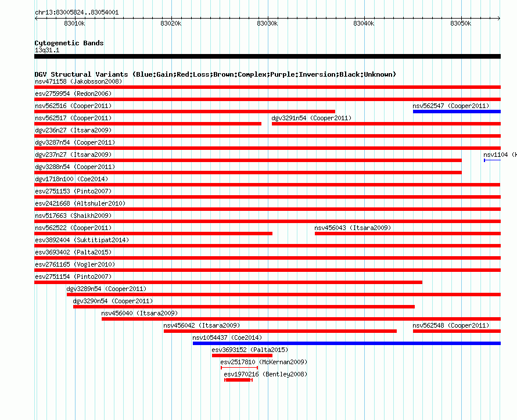This screenshot has height=420, width=517.
Task: Open the dgv3291n54 (Cooper2011) label
Action: pyautogui.click(x=311, y=118)
